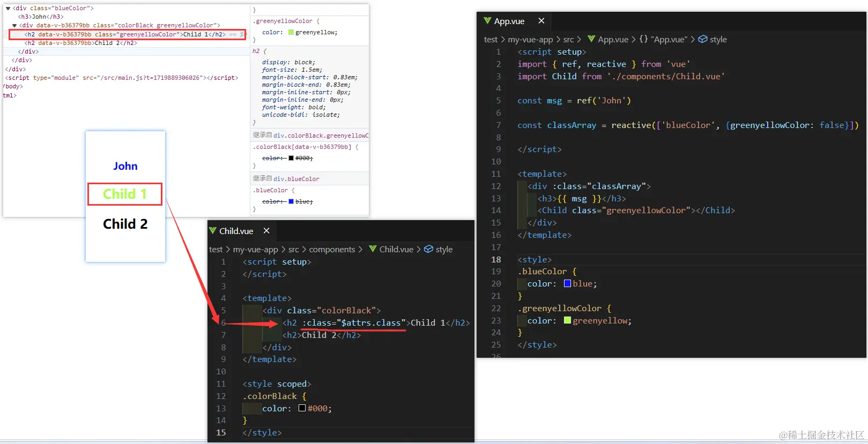Open greenyellow color swatch in App.vue line 23
The width and height of the screenshot is (868, 444).
coord(567,321)
